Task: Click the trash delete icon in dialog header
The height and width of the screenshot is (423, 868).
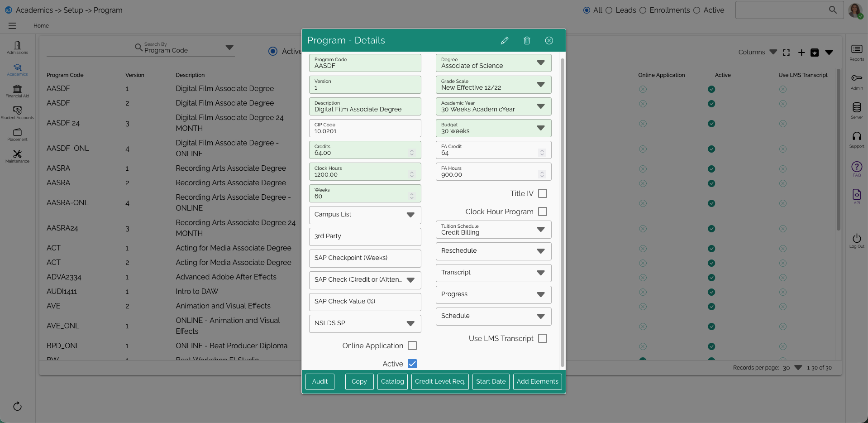Action: (x=527, y=41)
